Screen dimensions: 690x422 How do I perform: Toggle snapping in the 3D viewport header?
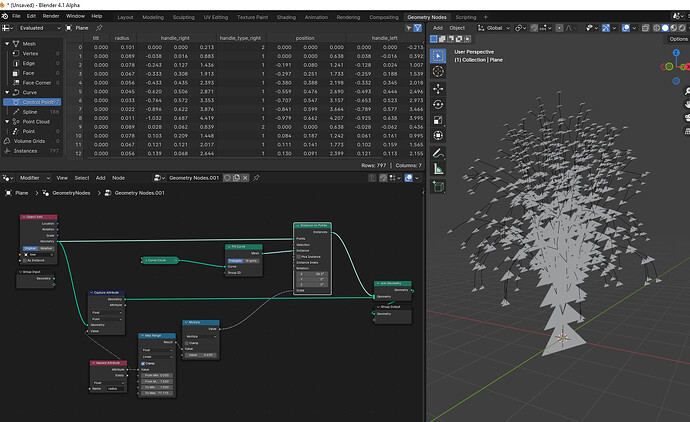[534, 28]
